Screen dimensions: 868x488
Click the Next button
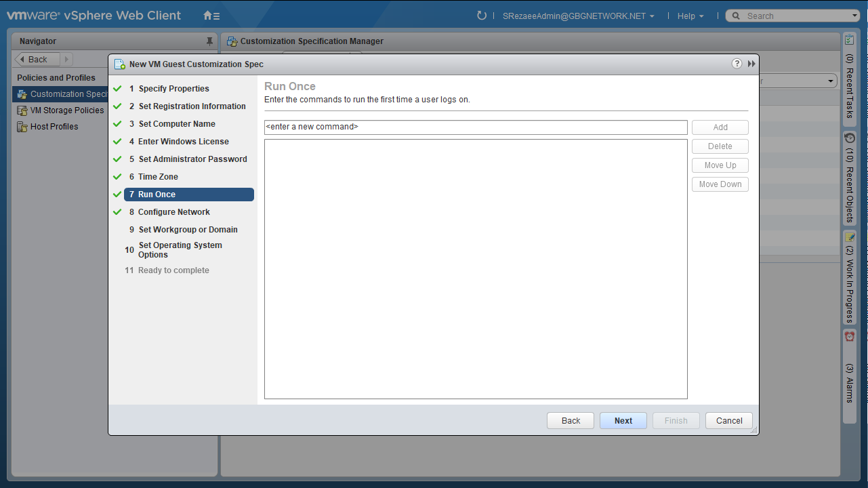(623, 421)
